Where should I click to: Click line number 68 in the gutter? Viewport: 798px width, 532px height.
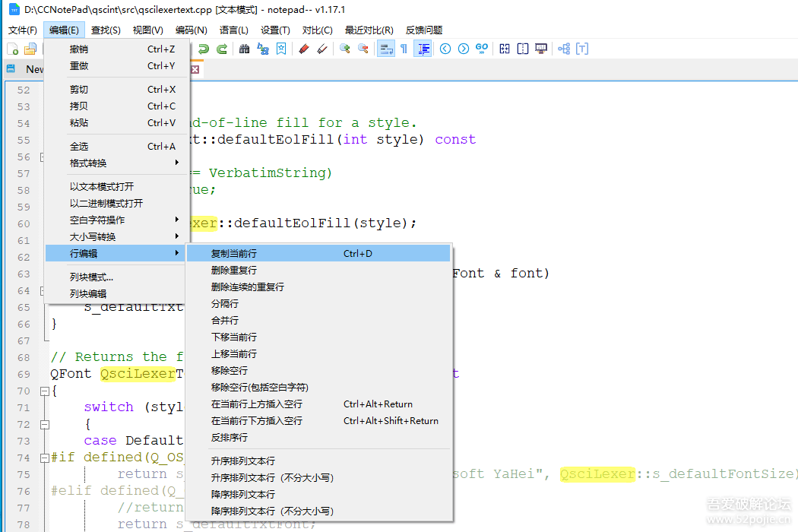coord(23,357)
